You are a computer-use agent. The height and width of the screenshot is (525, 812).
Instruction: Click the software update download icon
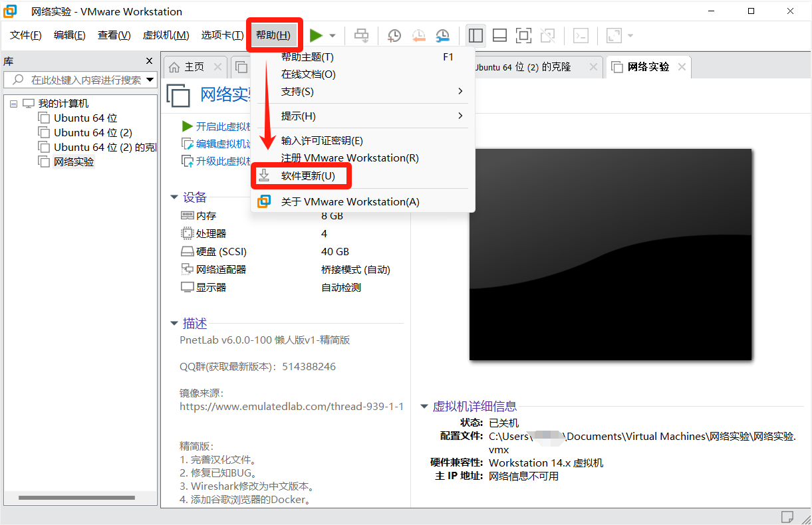pyautogui.click(x=264, y=176)
